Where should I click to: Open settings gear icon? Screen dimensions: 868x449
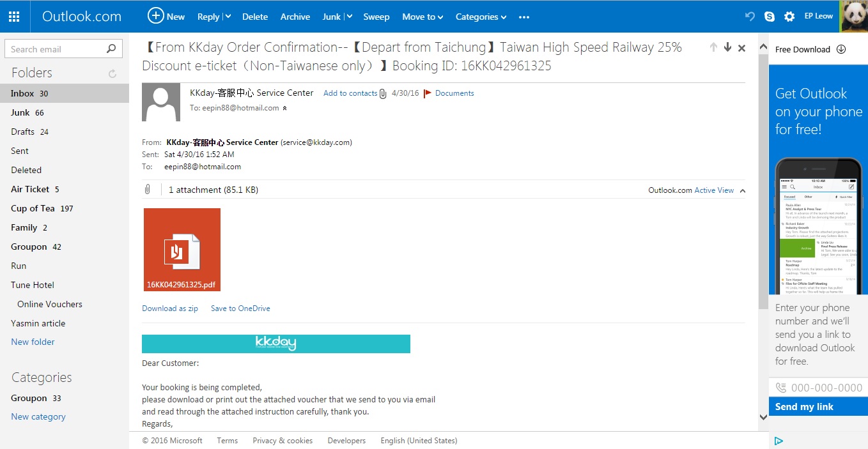click(x=789, y=17)
